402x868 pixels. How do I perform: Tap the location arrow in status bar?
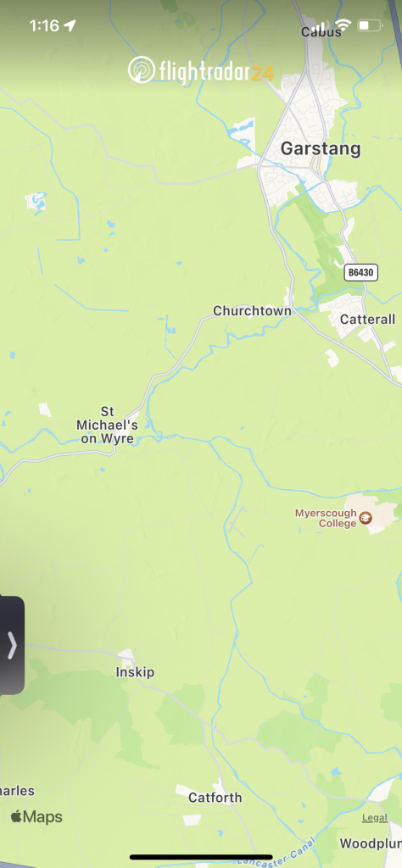[70, 25]
